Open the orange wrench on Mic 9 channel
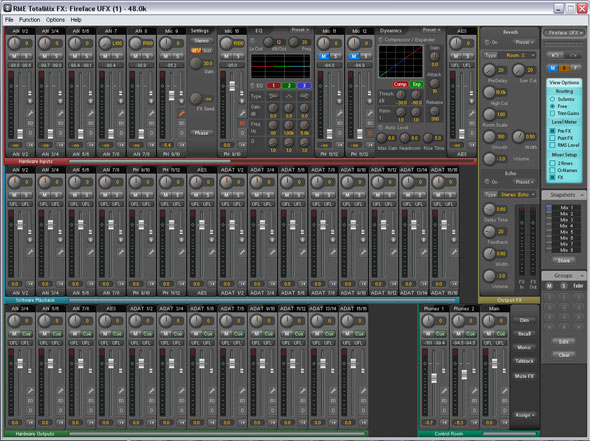This screenshot has height=441, width=590. click(x=181, y=113)
